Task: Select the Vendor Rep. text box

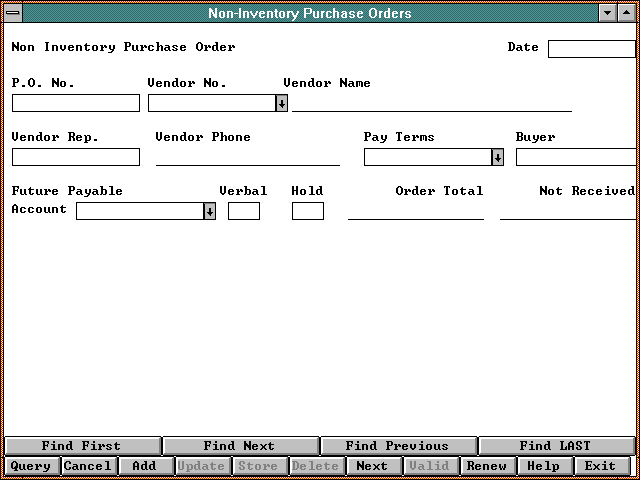Action: (x=76, y=157)
